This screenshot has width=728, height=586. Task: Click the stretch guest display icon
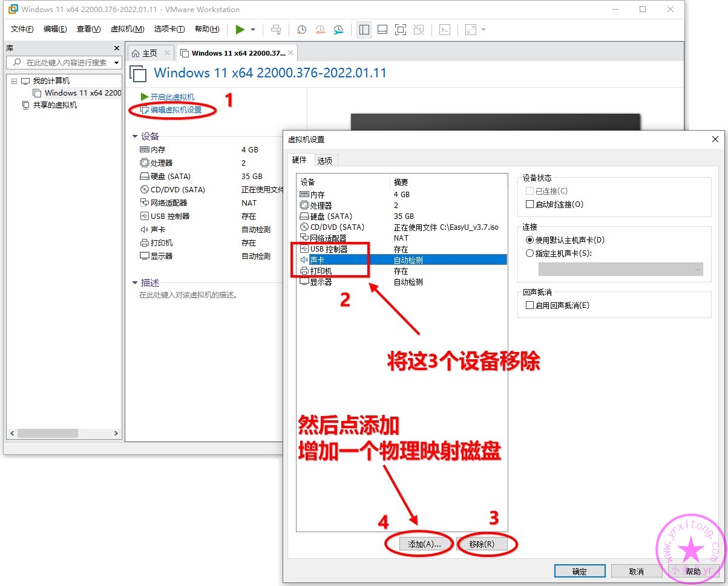point(471,29)
